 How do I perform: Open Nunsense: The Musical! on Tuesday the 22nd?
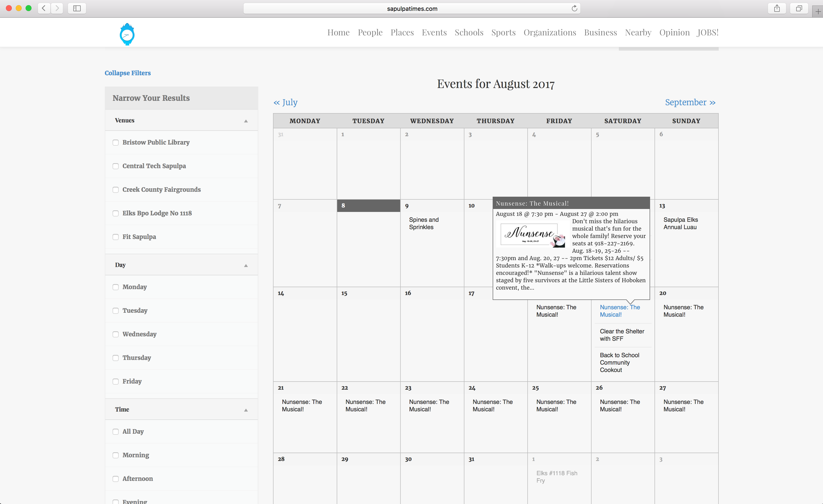[x=366, y=406]
